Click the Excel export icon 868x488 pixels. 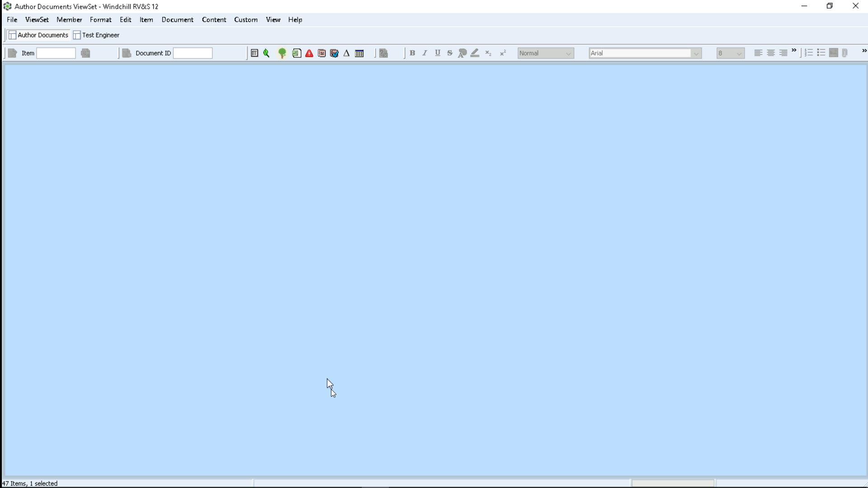coord(297,53)
